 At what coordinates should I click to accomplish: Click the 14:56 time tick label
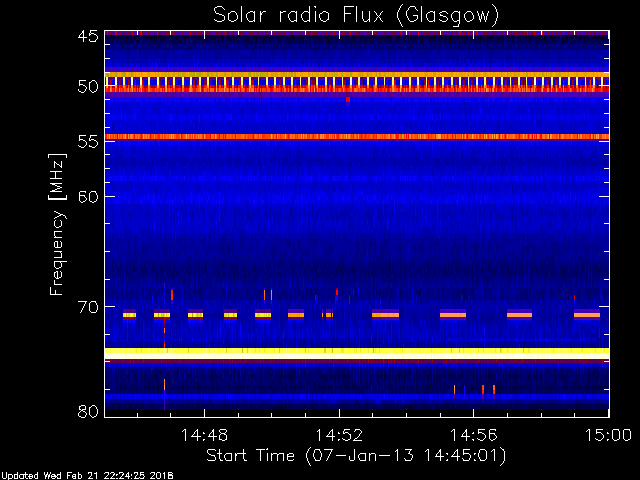[473, 435]
